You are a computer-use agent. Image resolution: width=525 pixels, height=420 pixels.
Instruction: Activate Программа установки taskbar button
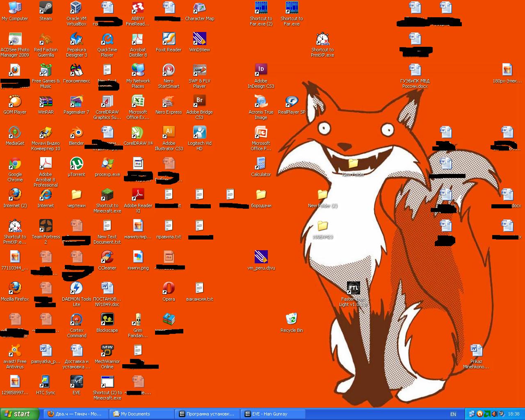(x=207, y=414)
